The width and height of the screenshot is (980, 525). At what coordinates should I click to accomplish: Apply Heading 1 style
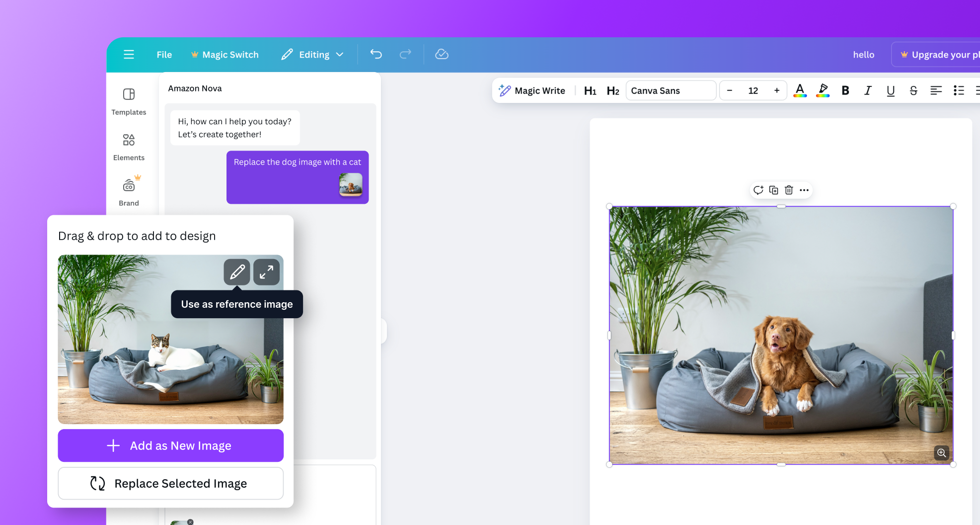pos(590,90)
